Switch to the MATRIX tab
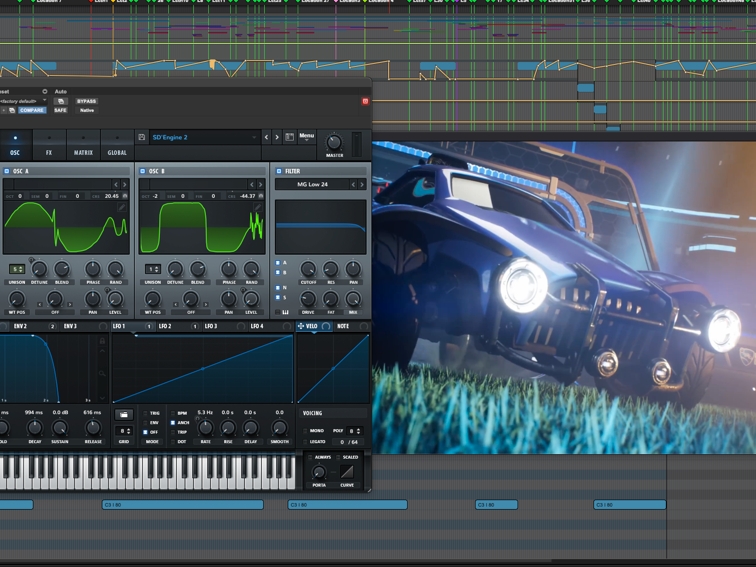The width and height of the screenshot is (756, 567). [83, 145]
